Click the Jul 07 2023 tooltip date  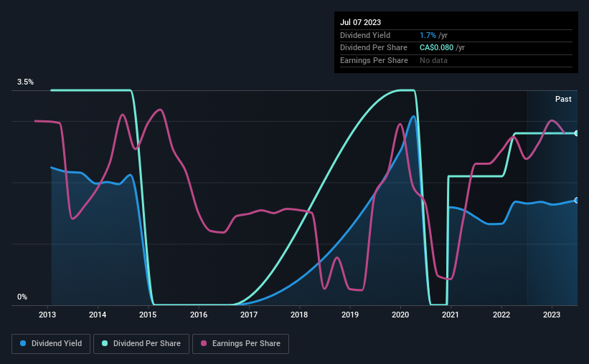[x=360, y=22]
